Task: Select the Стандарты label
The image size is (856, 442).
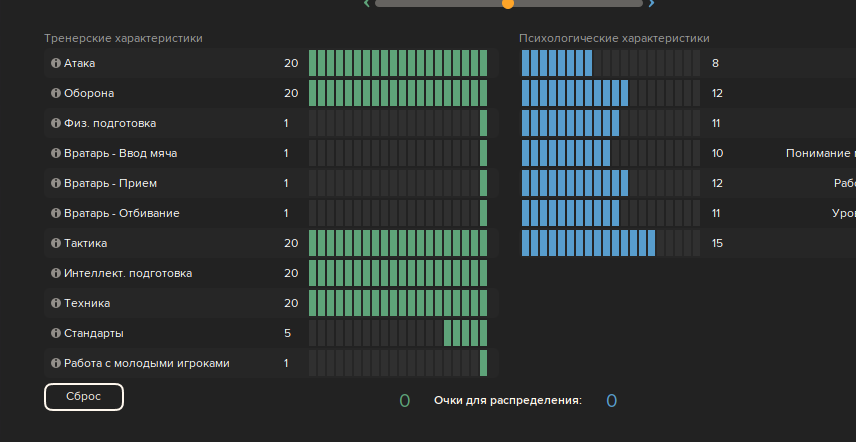Action: (93, 333)
